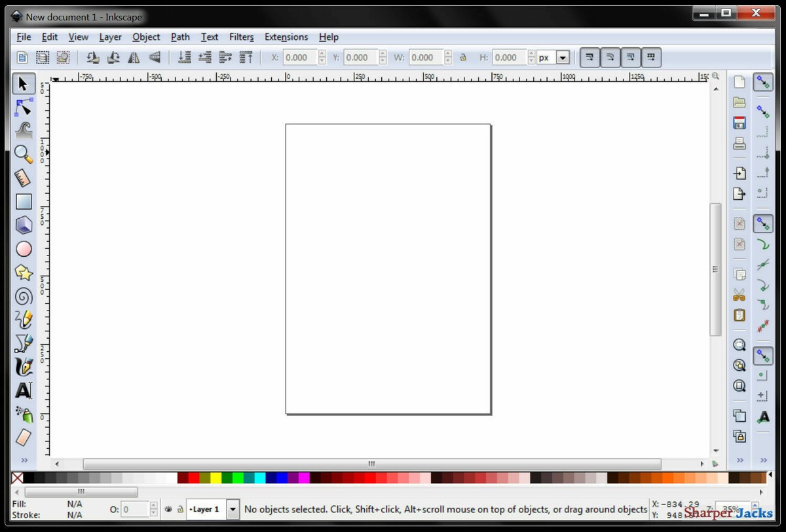Pick the cyan palette swatch

tap(260, 478)
